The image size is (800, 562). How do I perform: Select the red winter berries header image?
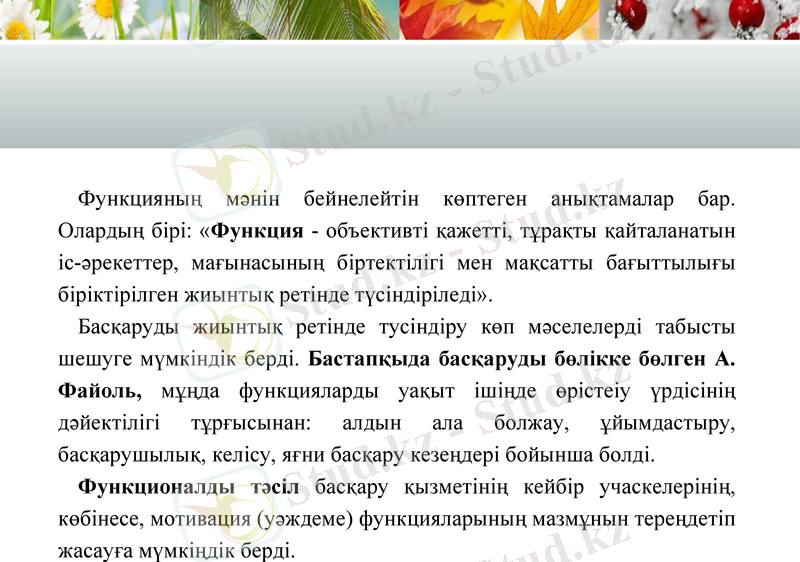(x=700, y=19)
